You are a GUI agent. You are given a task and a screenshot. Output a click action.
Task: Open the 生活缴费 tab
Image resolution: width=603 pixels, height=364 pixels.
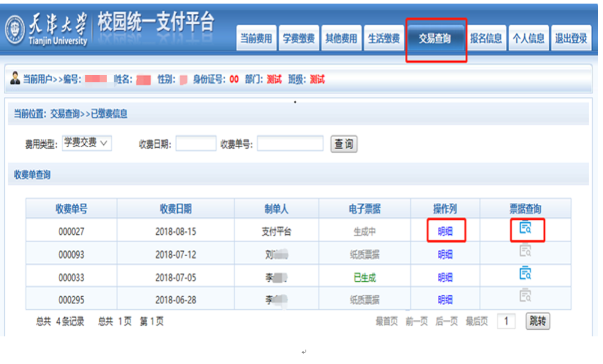pyautogui.click(x=384, y=38)
